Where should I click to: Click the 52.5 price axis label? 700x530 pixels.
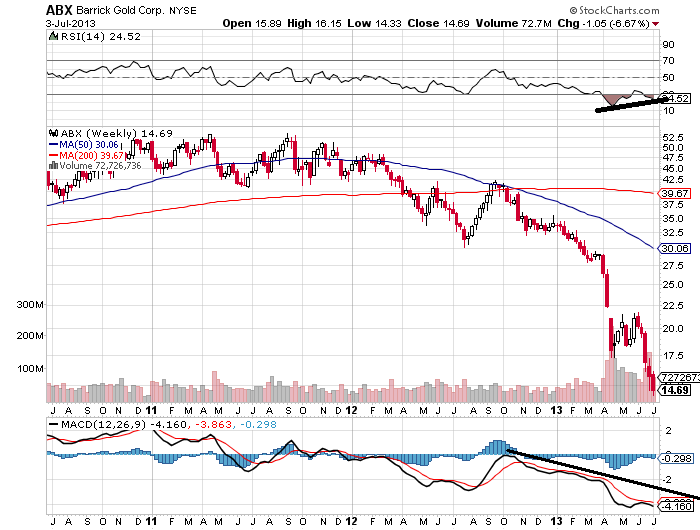pos(673,137)
